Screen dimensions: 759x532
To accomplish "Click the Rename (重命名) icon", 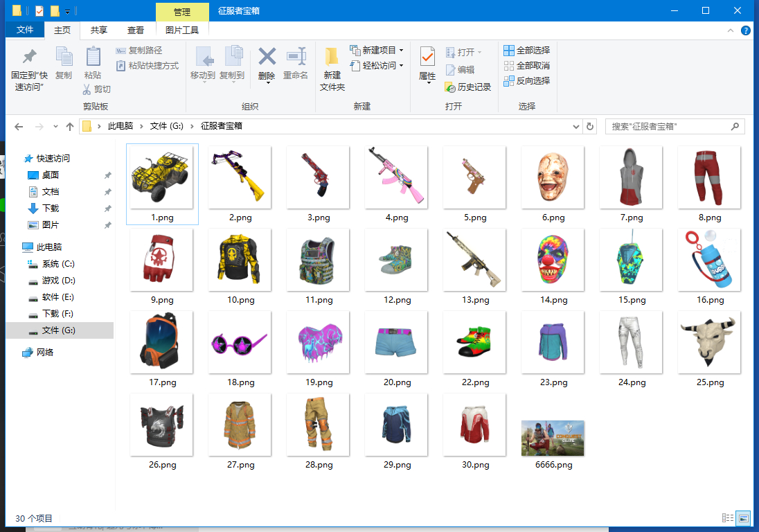I will tap(296, 57).
